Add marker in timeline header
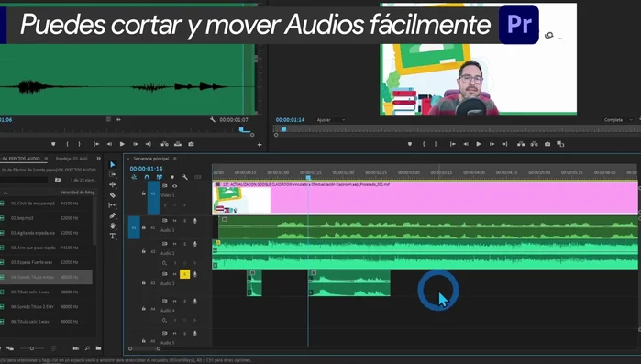Viewport: 641px width, 364px height. coord(172,177)
